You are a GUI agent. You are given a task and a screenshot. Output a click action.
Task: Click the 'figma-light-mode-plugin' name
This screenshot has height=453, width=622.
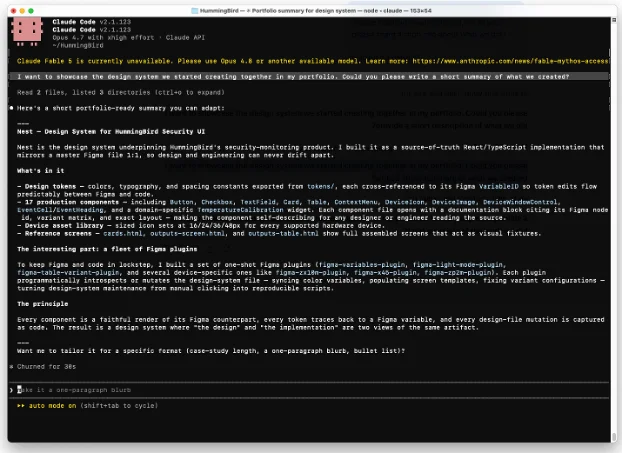458,265
